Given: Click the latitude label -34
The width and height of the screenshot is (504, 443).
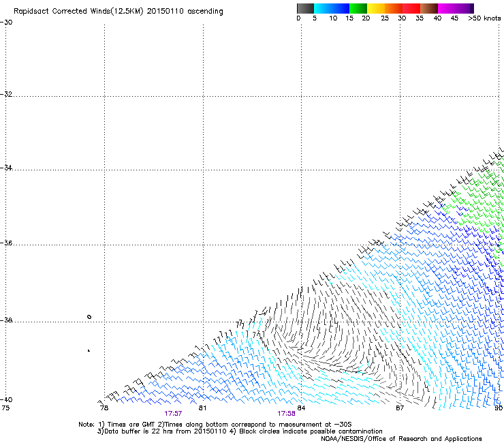Looking at the screenshot, I should pyautogui.click(x=6, y=168).
